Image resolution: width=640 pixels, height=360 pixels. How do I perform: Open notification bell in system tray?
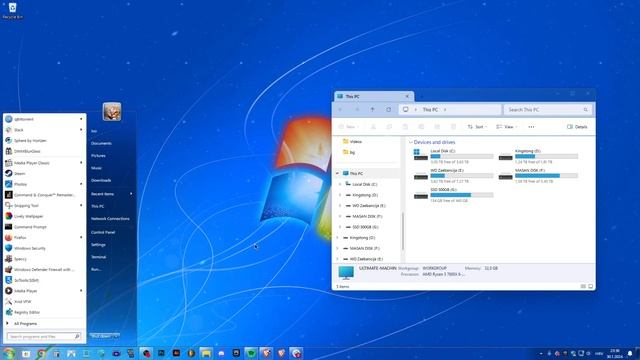point(630,353)
